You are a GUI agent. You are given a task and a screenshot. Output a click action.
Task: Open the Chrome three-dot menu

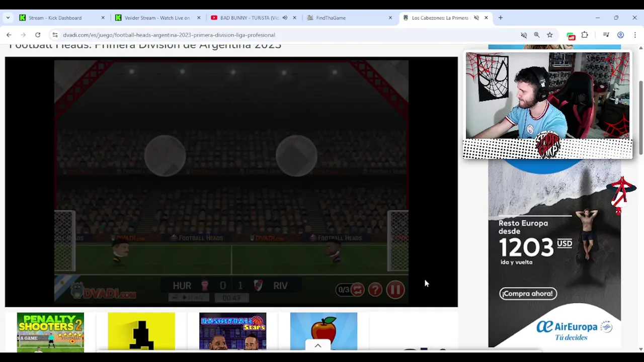[x=635, y=35]
